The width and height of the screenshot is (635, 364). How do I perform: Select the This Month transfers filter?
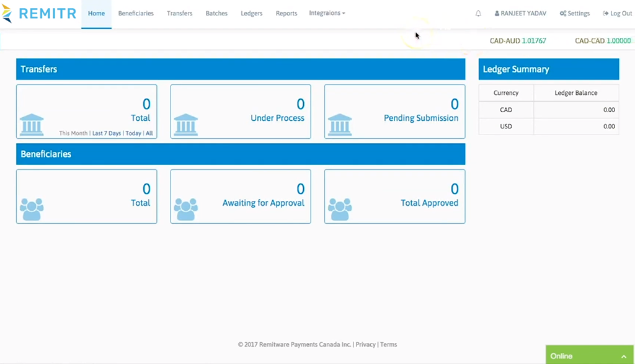point(73,133)
